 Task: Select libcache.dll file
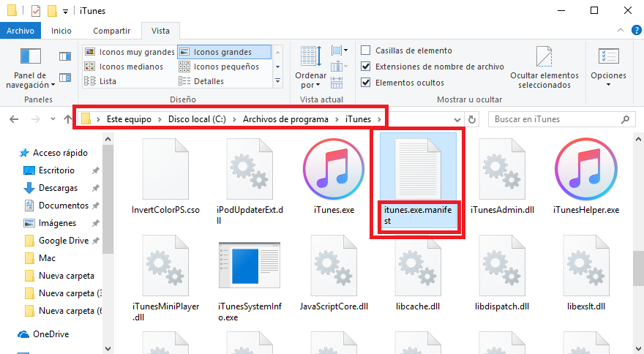point(418,274)
